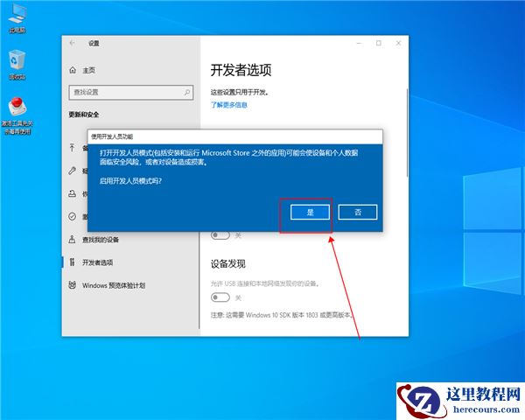Viewport: 525px width, 420px height.
Task: Click the 设备发现 section heading
Action: click(x=228, y=264)
